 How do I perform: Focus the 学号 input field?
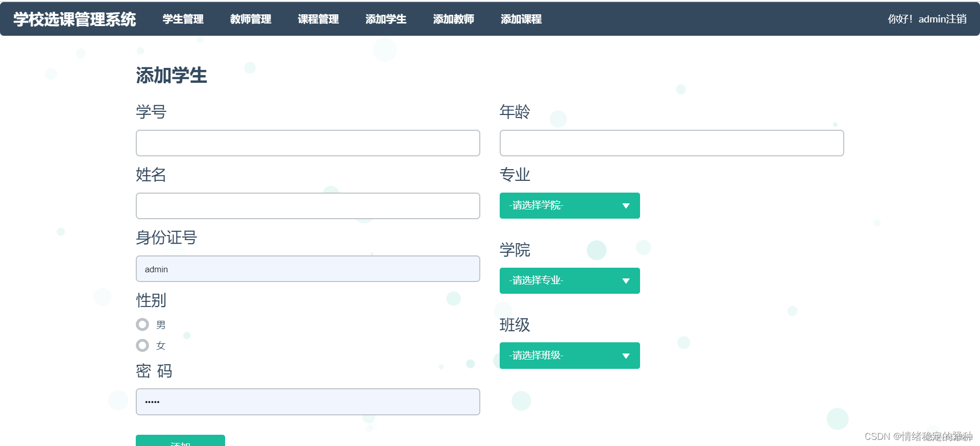click(x=308, y=143)
